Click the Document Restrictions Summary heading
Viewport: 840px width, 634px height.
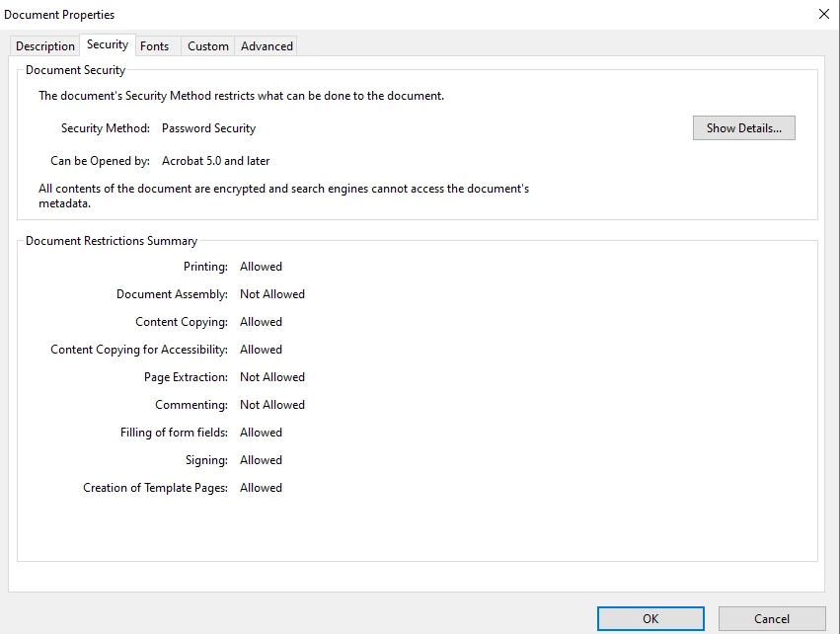[112, 241]
